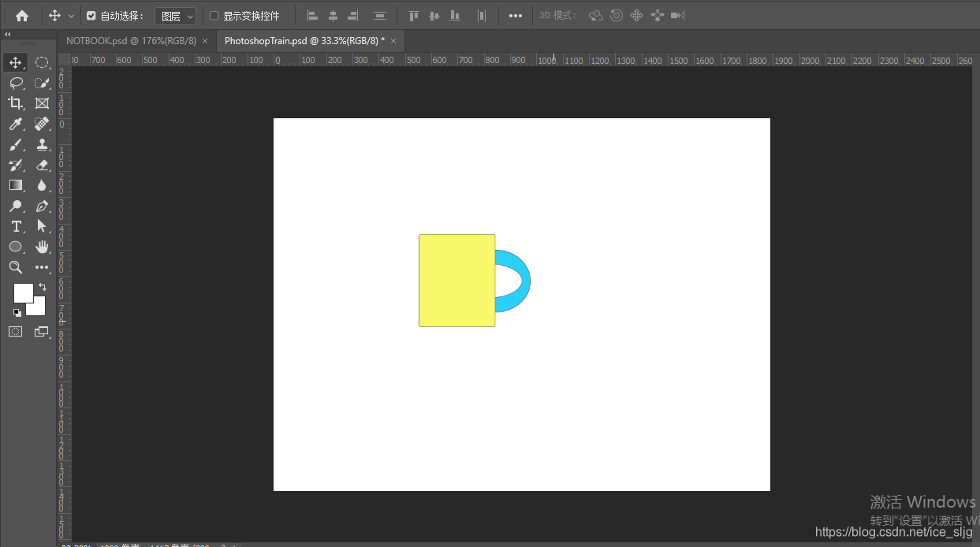Image resolution: width=980 pixels, height=547 pixels.
Task: Distribute horizontally in options bar
Action: (482, 15)
